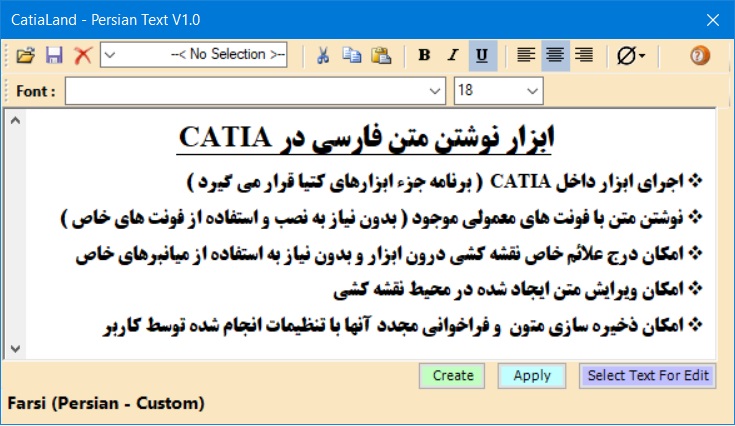Click Select Text For Edit button
This screenshot has width=735, height=426.
pyautogui.click(x=647, y=375)
